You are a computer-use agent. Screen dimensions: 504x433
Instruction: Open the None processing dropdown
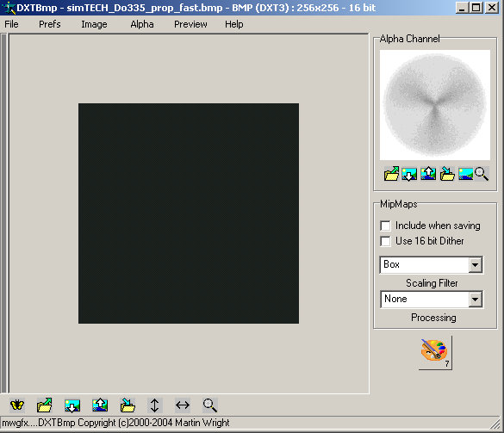coord(475,300)
